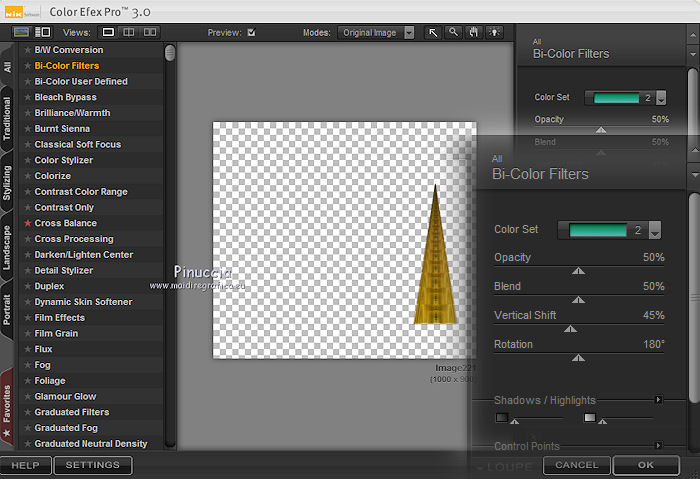The image size is (700, 479).
Task: Select the Glamour Glow filter
Action: coord(65,396)
